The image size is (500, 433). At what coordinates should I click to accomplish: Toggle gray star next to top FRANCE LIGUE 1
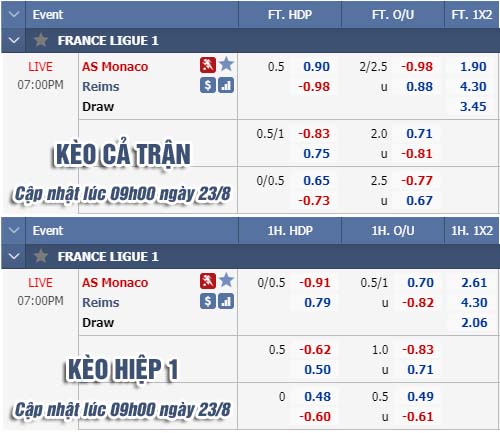point(41,40)
